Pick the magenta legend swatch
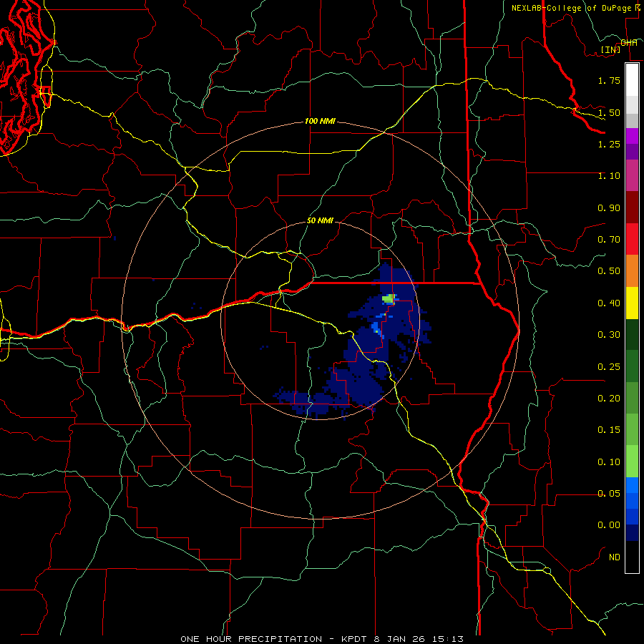Image resolution: width=644 pixels, height=644 pixels. pos(632,176)
